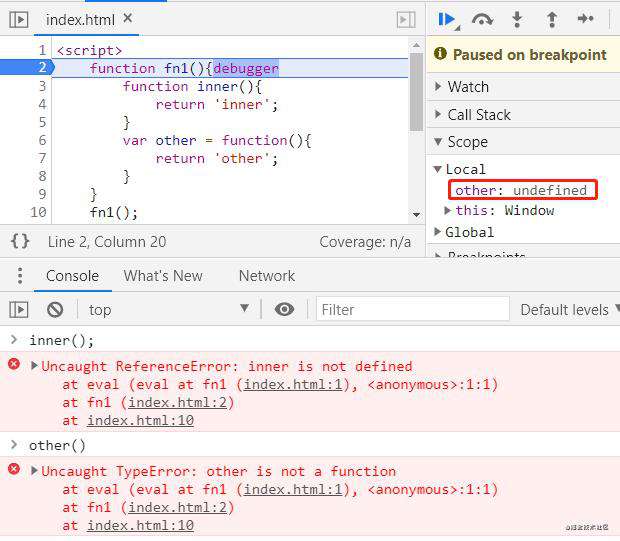Click the fn1(); call on line 10

point(113,212)
